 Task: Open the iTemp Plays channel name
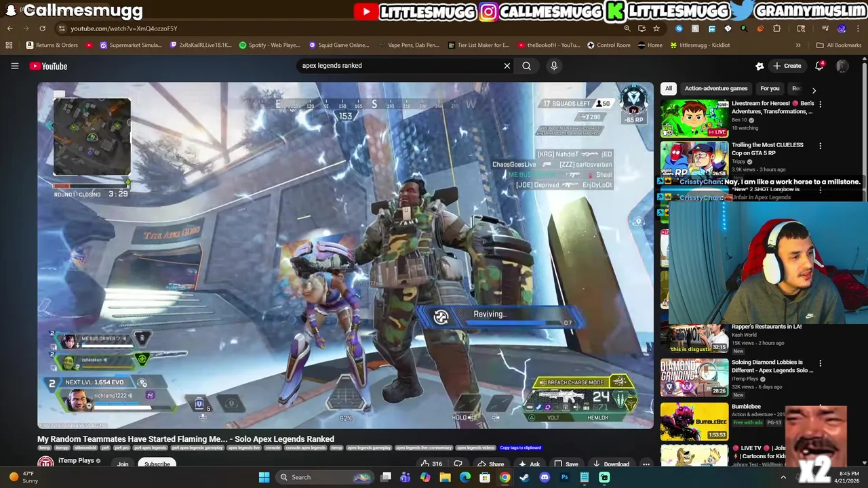76,461
